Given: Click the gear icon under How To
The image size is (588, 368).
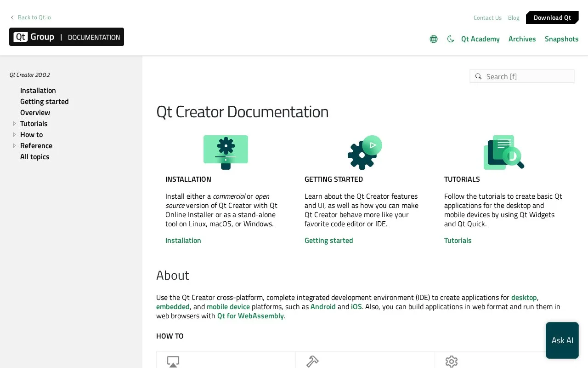Looking at the screenshot, I should point(452,362).
